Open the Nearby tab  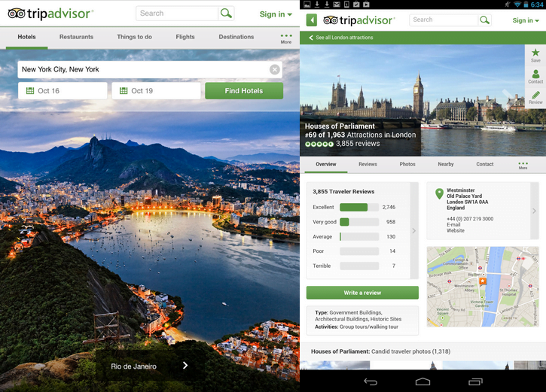click(x=446, y=164)
